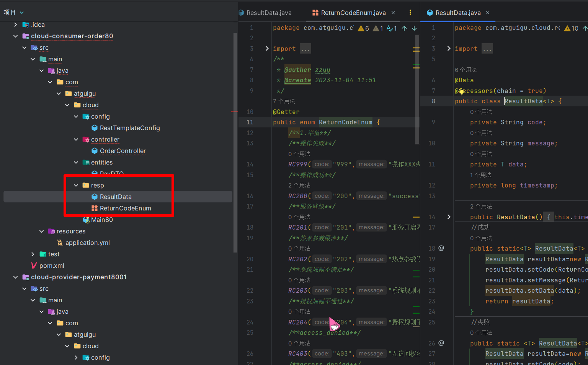Collapse the entities package
This screenshot has height=365, width=588.
[76, 162]
